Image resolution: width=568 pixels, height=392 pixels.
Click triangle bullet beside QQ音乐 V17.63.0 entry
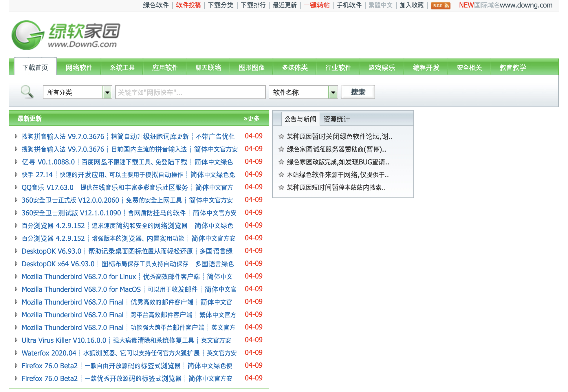(16, 187)
